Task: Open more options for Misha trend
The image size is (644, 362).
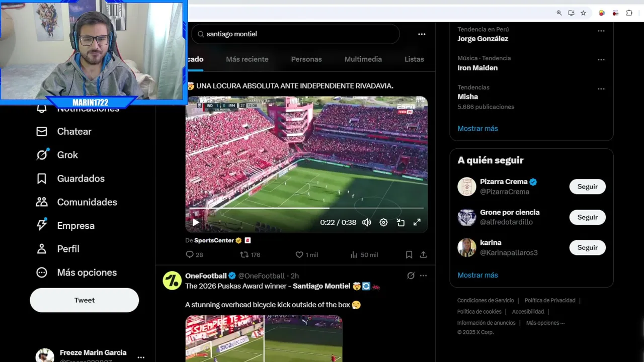Action: [x=601, y=89]
